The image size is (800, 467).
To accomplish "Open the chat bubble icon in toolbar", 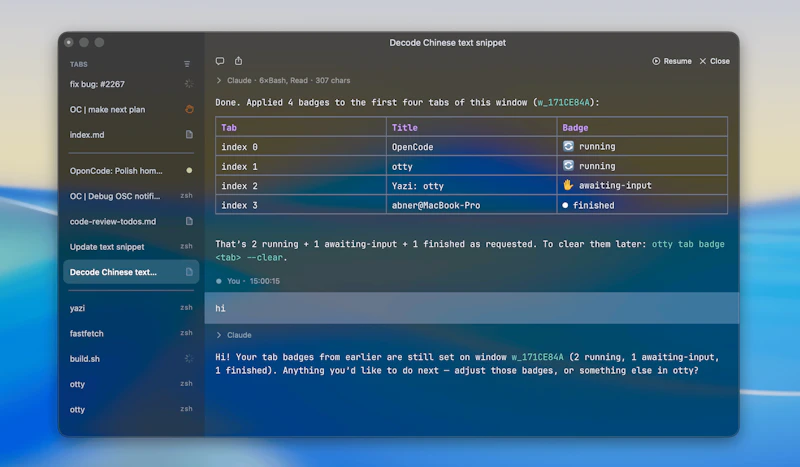I will pyautogui.click(x=220, y=61).
